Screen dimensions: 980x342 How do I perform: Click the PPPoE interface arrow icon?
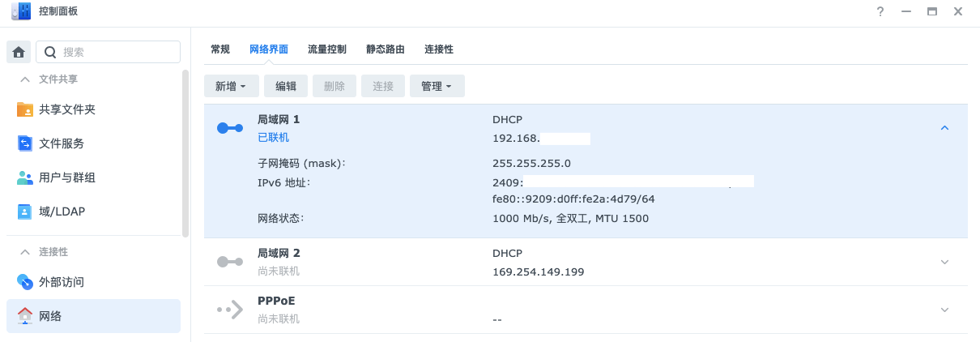pyautogui.click(x=230, y=309)
